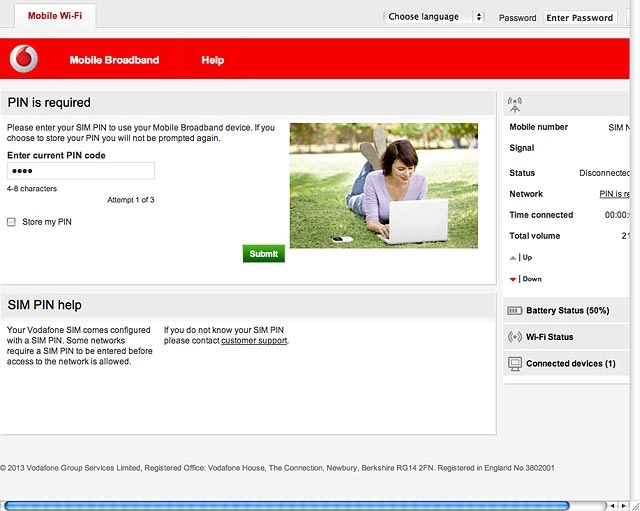The height and width of the screenshot is (511, 640).
Task: Tick the Store my PIN checkbox
Action: 11,222
